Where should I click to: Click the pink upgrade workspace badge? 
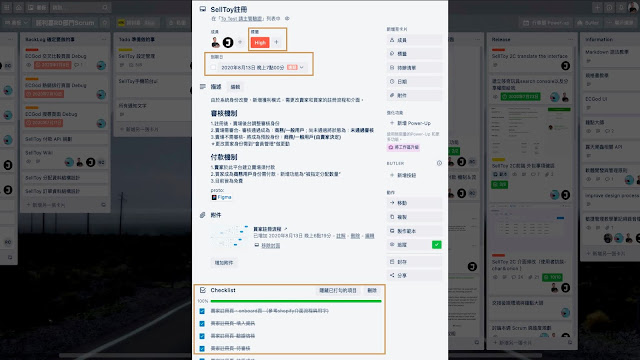pyautogui.click(x=403, y=147)
